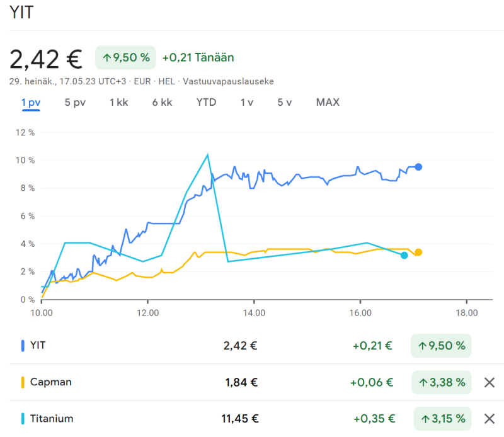The width and height of the screenshot is (504, 437).
Task: Click the Titanium 3,15 % badge
Action: pyautogui.click(x=443, y=419)
